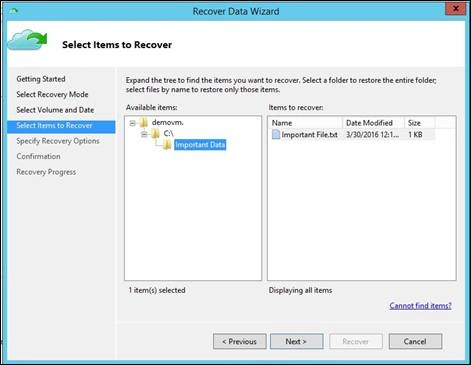Click the title bar app icon
This screenshot has width=471, height=365.
pyautogui.click(x=13, y=11)
